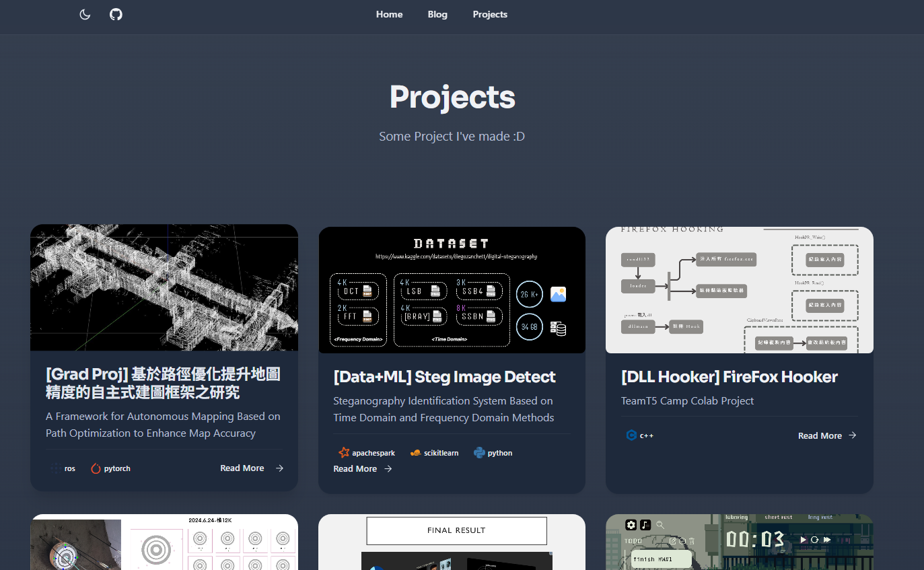Screen dimensions: 924x570
Task: Click the apachespark star icon
Action: pyautogui.click(x=344, y=453)
